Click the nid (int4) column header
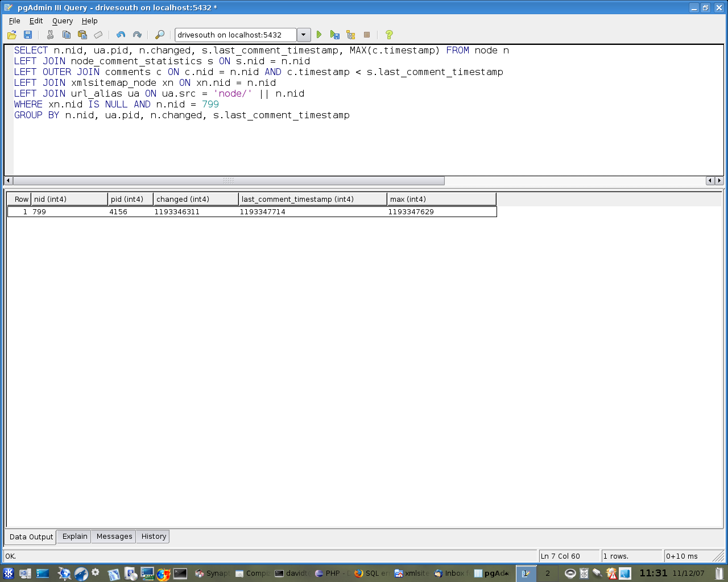728x582 pixels. point(69,199)
